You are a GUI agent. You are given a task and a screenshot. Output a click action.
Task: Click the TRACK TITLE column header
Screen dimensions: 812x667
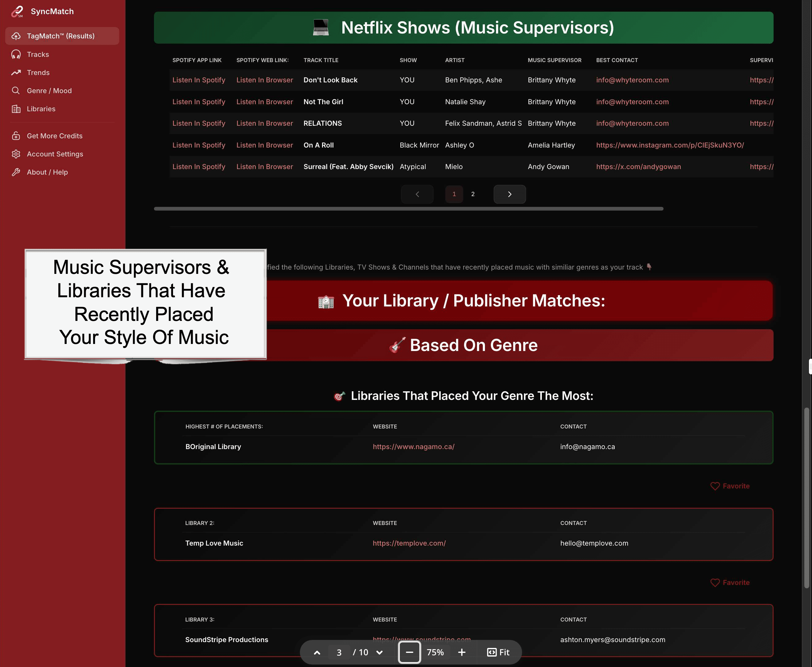coord(321,60)
